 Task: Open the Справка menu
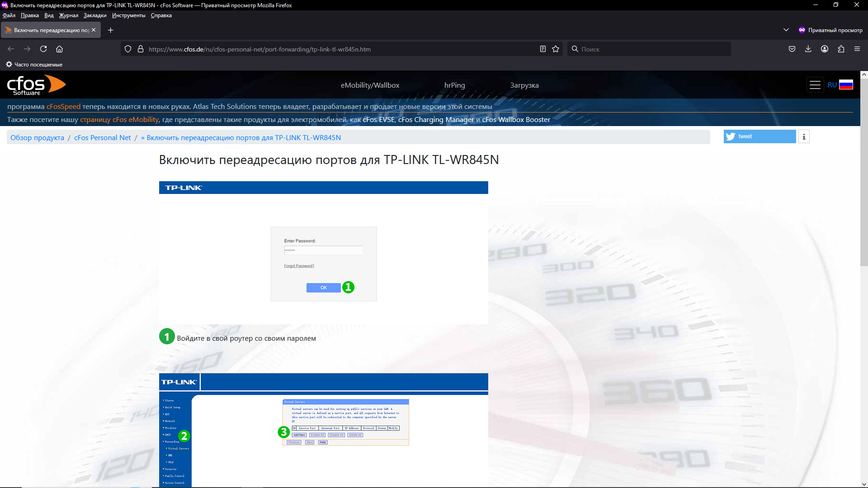(x=161, y=15)
